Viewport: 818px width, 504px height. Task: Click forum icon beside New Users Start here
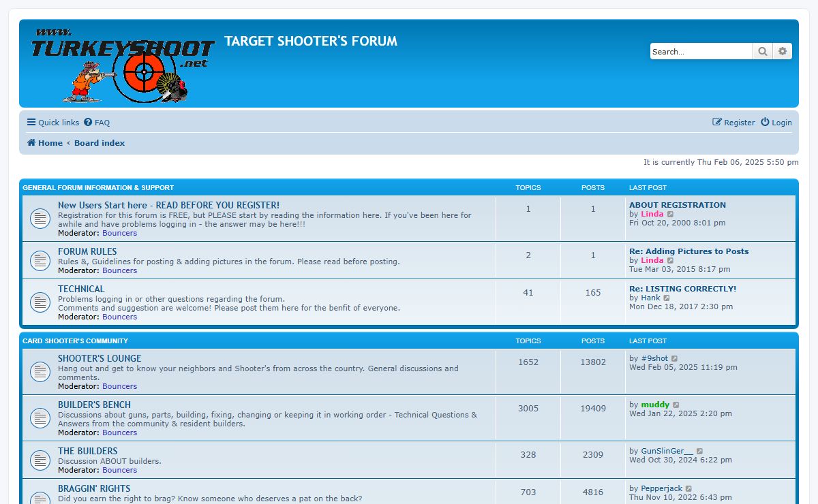[x=40, y=219]
